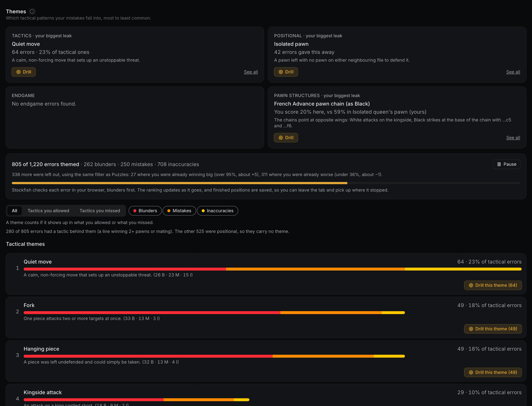Viewport: 532px width, 406px height.
Task: Click the Hanging piece severity bar
Action: click(214, 356)
